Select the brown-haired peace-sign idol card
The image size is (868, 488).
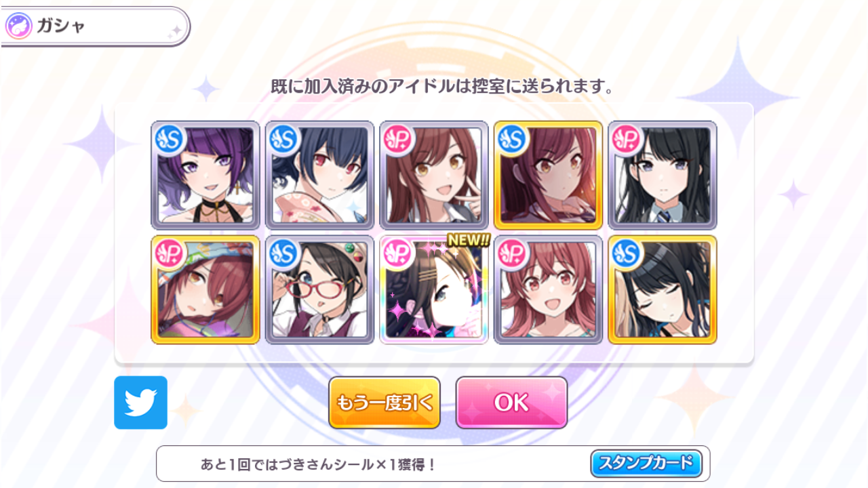pos(434,176)
